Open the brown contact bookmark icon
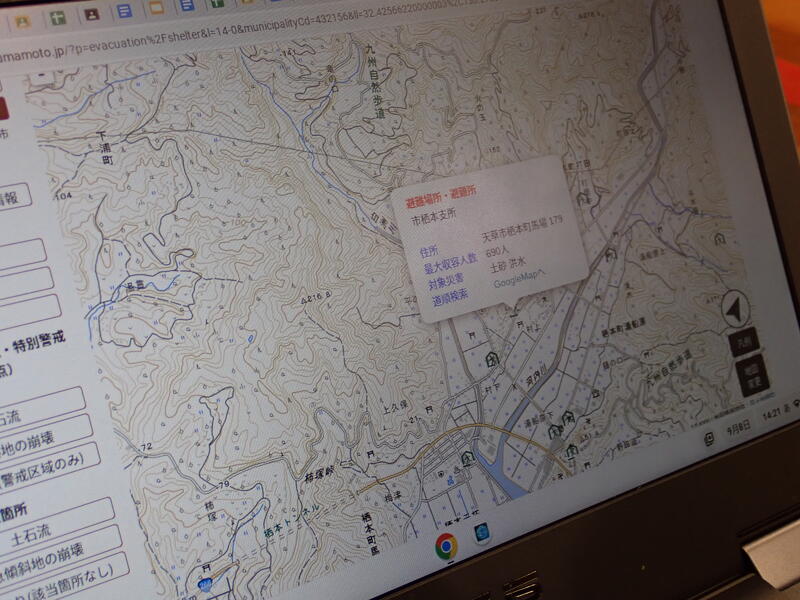The image size is (800, 600). [91, 15]
